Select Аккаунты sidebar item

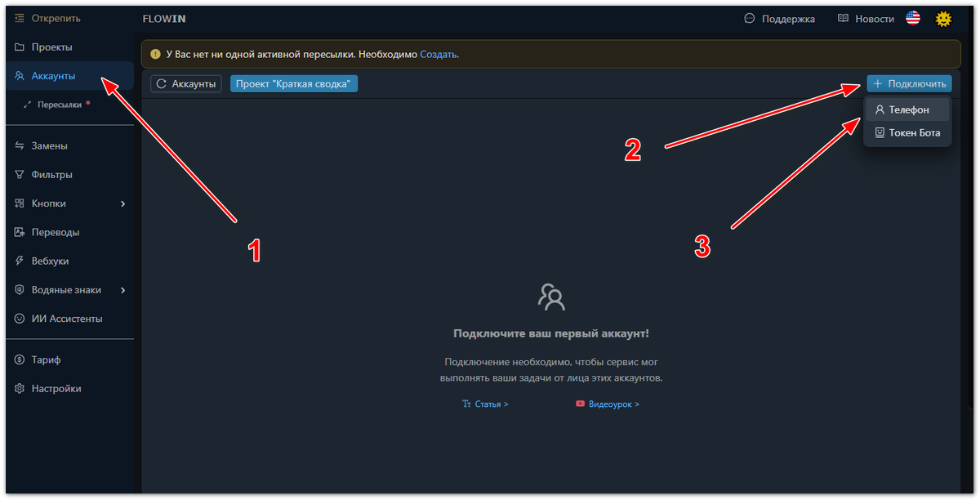coord(69,75)
